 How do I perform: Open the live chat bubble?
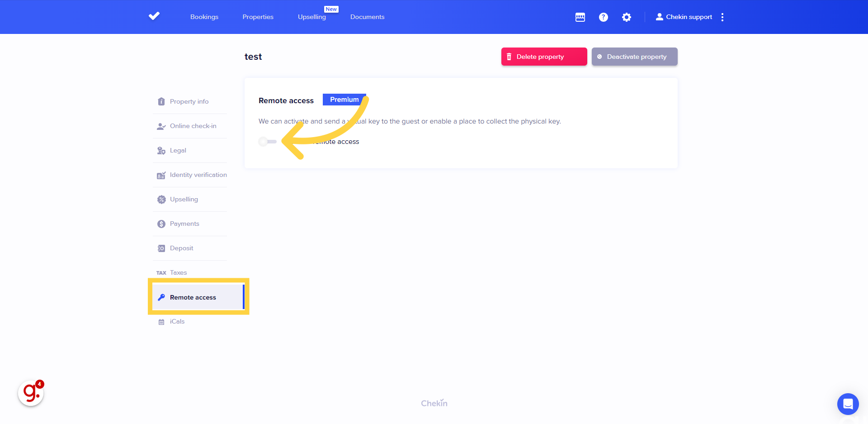(x=848, y=404)
